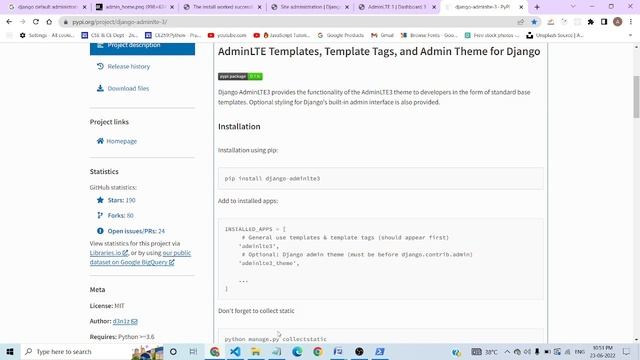
Task: Open the Release history section
Action: click(x=129, y=66)
